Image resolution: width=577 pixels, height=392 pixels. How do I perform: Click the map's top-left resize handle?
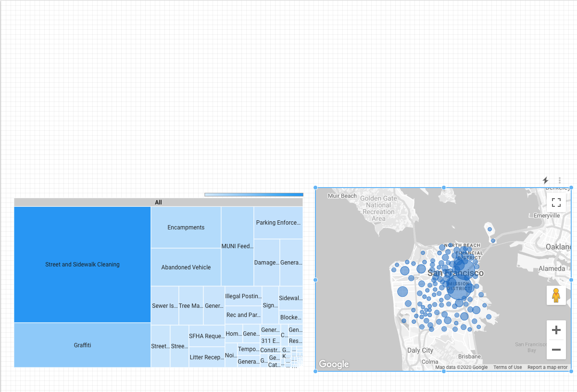pyautogui.click(x=316, y=188)
